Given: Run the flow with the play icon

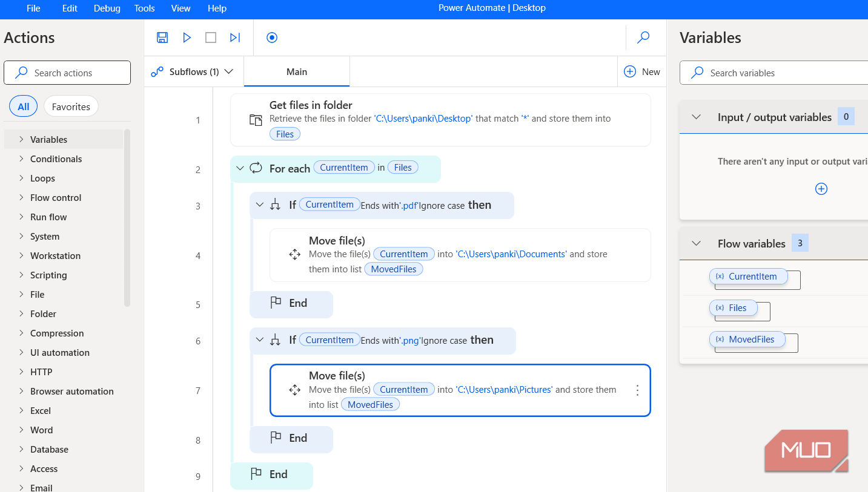Looking at the screenshot, I should pos(187,38).
